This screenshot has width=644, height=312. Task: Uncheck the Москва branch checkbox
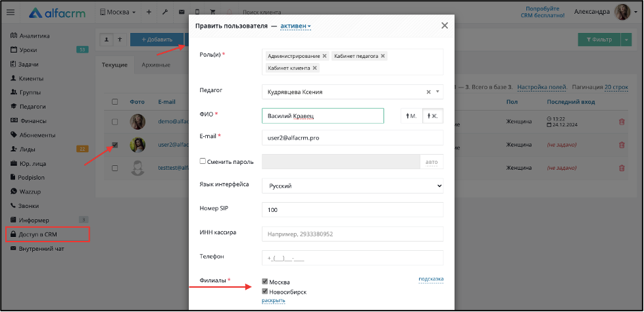(x=265, y=282)
